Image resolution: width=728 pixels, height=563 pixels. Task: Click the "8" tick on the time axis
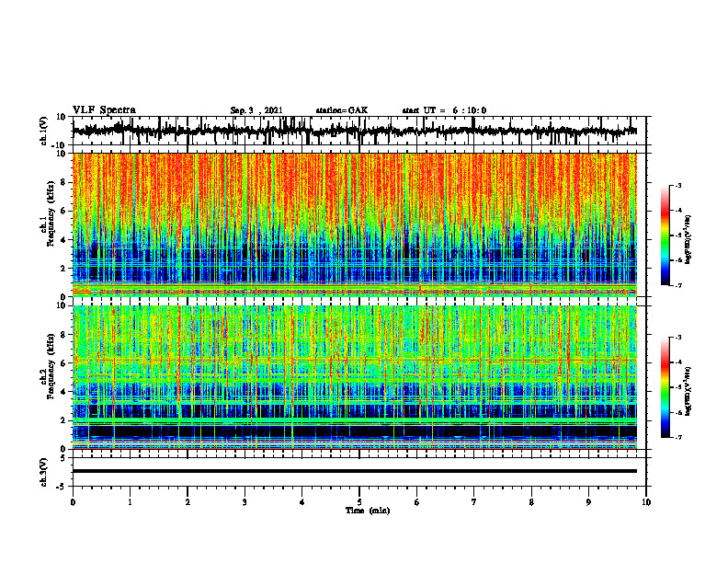pos(531,502)
